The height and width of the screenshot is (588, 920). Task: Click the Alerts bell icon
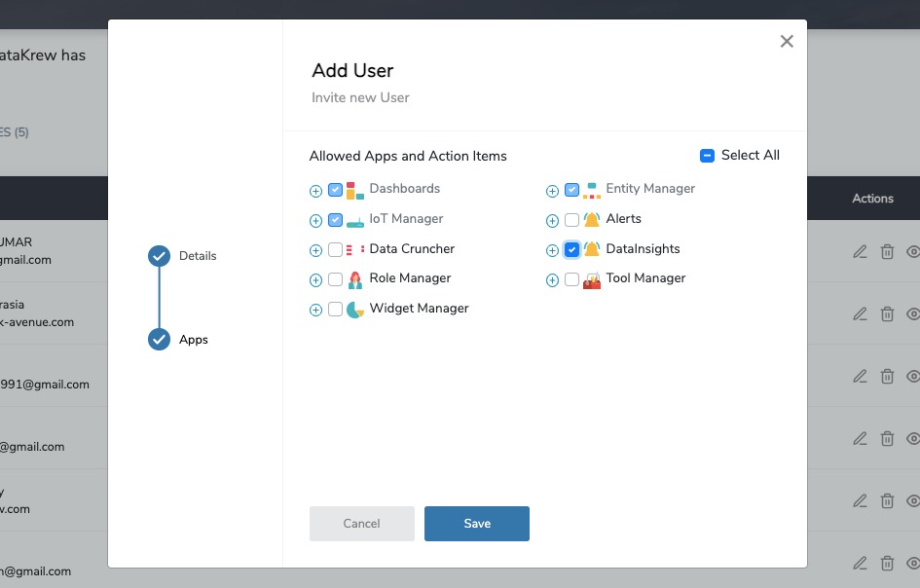tap(590, 219)
